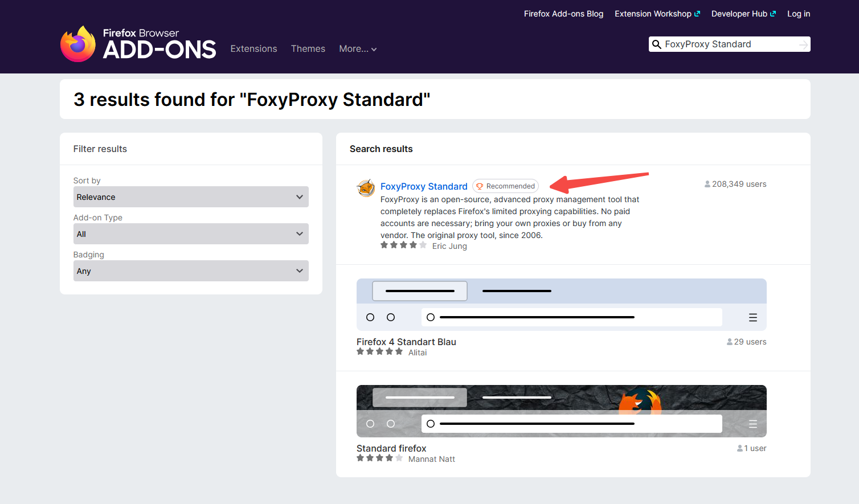The height and width of the screenshot is (504, 859).
Task: Open the Badging filter dropdown
Action: coord(191,271)
